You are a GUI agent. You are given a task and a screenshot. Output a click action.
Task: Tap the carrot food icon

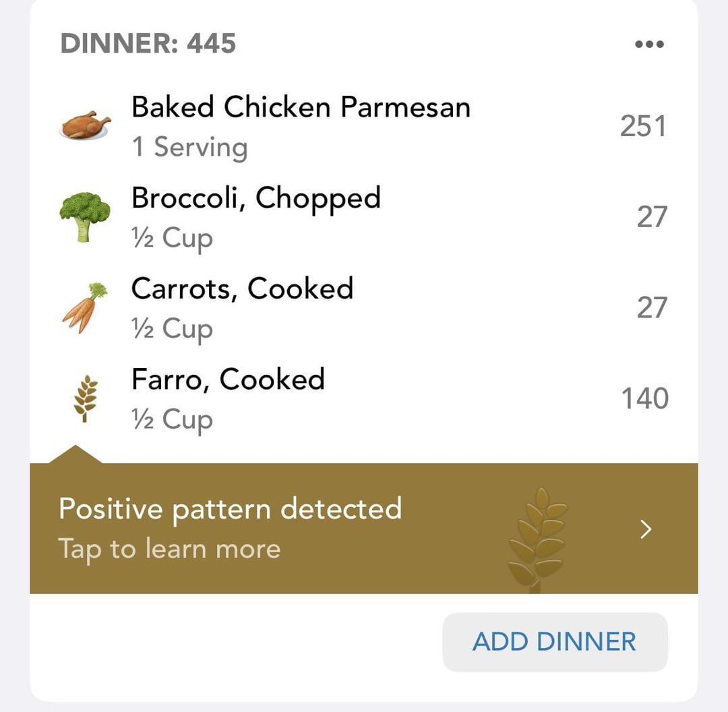point(84,307)
